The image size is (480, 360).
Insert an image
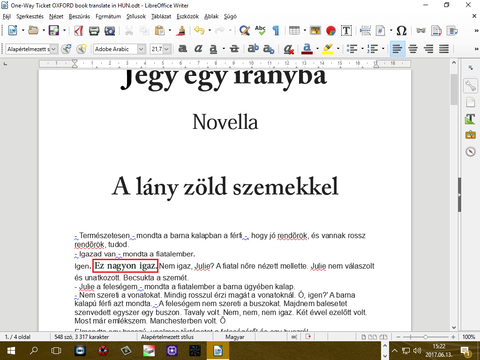(x=315, y=31)
